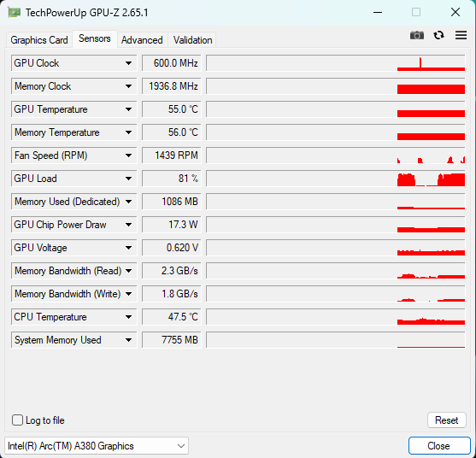This screenshot has width=476, height=458.
Task: Click the 55.0 °C GPU temperature value
Action: [x=172, y=109]
